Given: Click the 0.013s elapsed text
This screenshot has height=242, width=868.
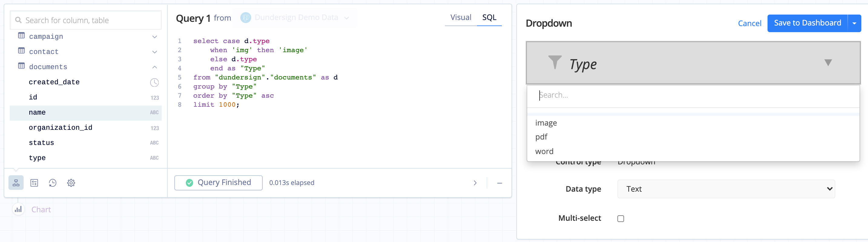Looking at the screenshot, I should click(x=291, y=183).
